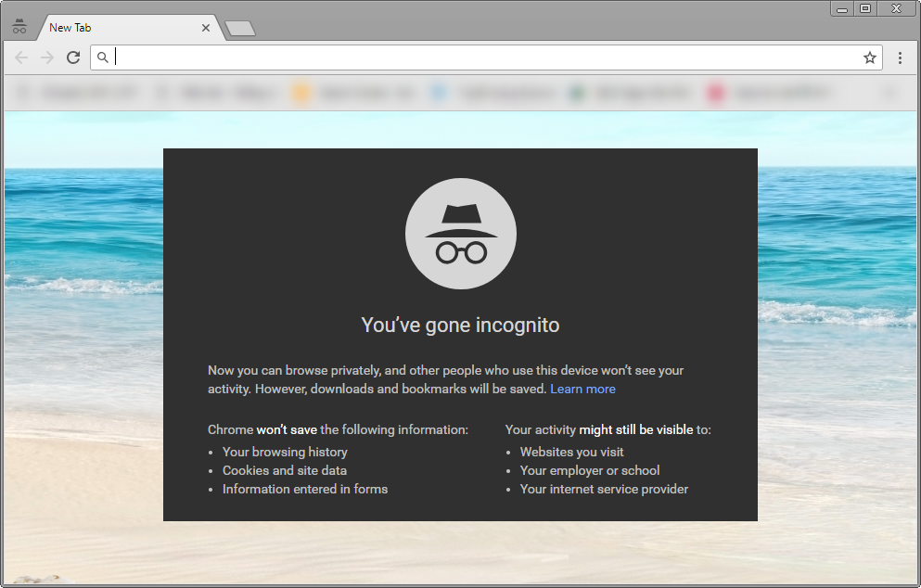This screenshot has height=588, width=921.
Task: Click the large incognito hat-and-glasses logo
Action: pos(461,234)
